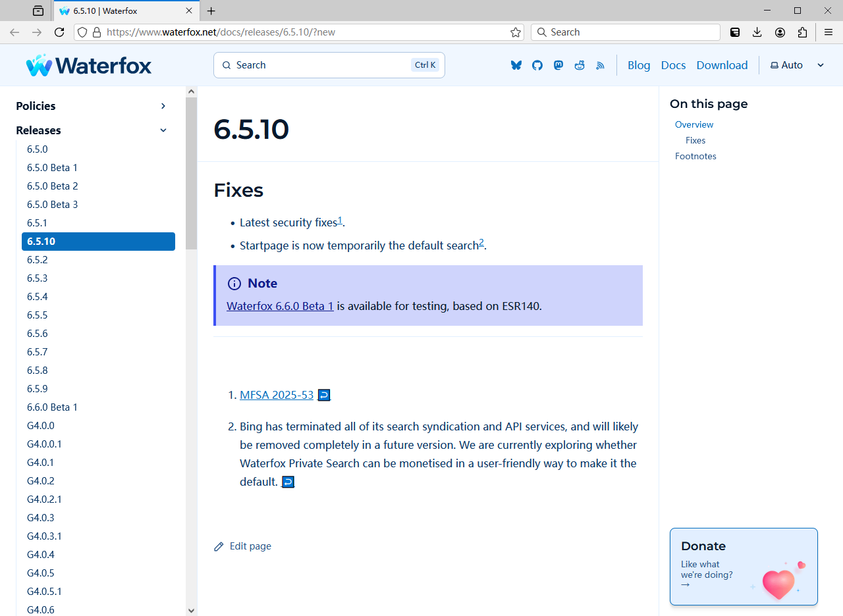Open the Waterfox Bluesky profile icon
This screenshot has height=616, width=843.
point(516,65)
